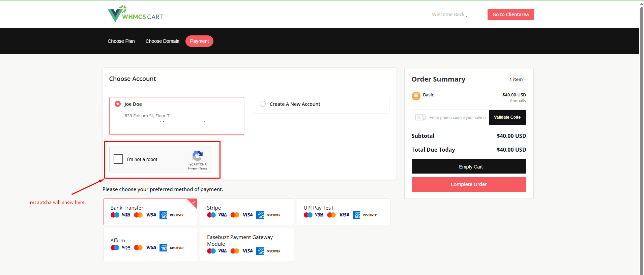Click the Discover card icon under Stripe
Screen dimensions: 644x275
273,215
